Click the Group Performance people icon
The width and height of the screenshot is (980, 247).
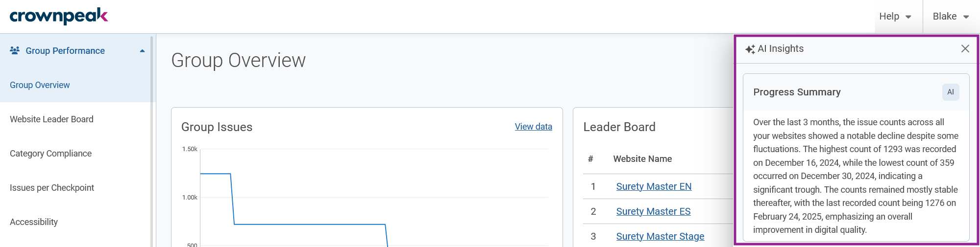[x=15, y=50]
